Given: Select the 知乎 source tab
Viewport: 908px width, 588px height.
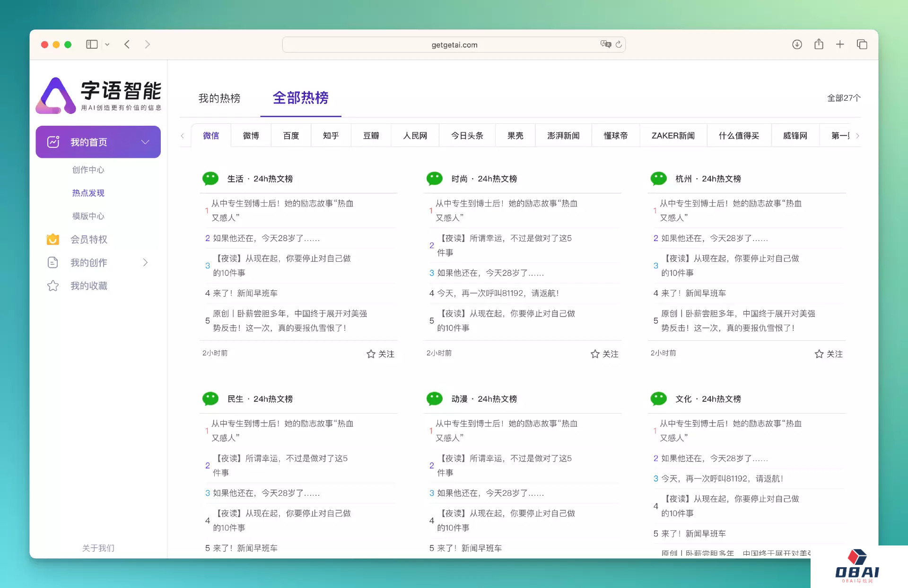Looking at the screenshot, I should pyautogui.click(x=331, y=136).
